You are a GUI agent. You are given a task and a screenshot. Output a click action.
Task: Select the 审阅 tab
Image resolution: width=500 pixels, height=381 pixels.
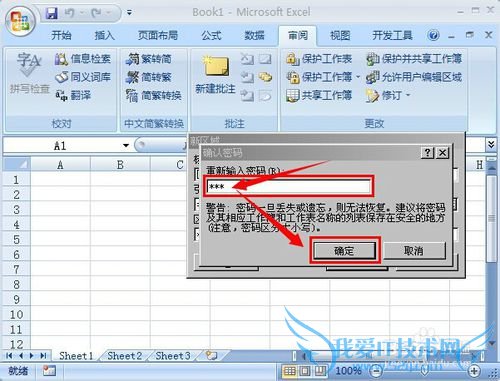[298, 35]
